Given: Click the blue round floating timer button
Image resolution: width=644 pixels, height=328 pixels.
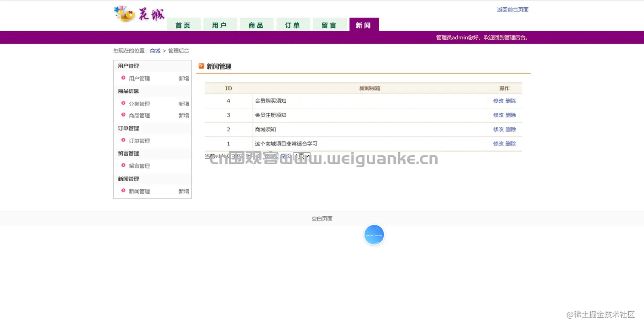Looking at the screenshot, I should click(374, 235).
